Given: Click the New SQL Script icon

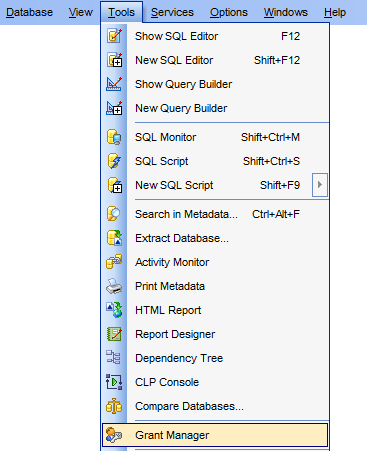Looking at the screenshot, I should (x=114, y=185).
